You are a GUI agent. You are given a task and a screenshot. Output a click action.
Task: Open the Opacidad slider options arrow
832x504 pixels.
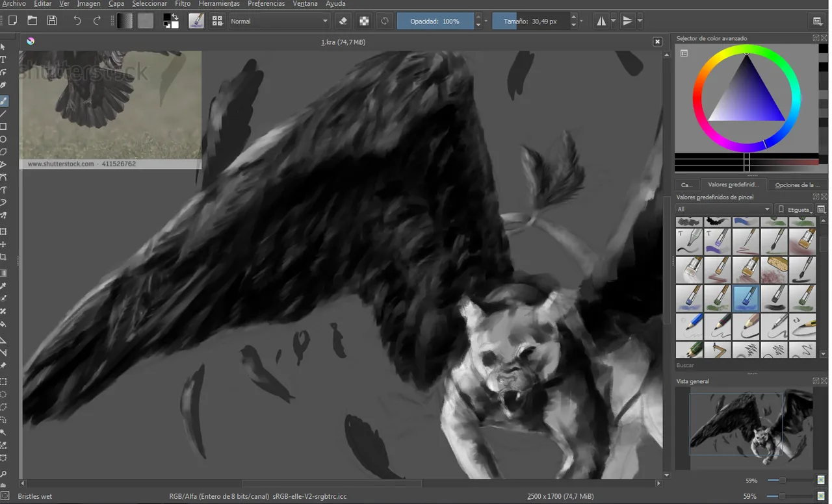point(486,21)
